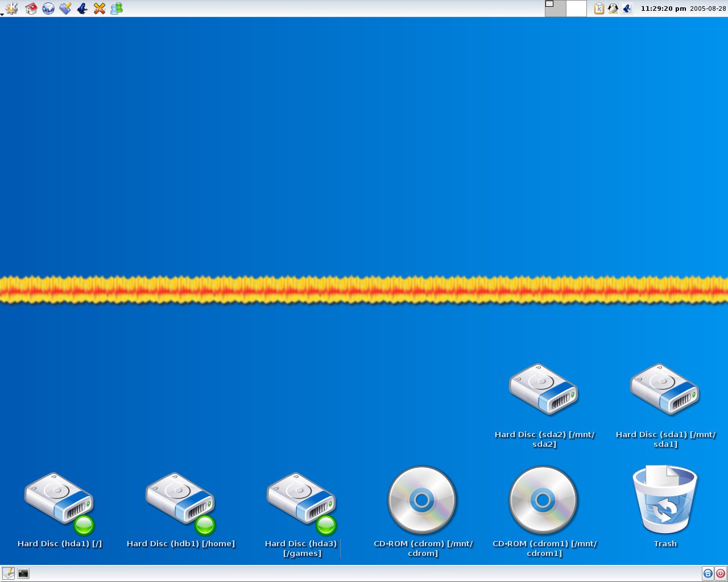Viewport: 728px width, 582px height.
Task: Open Klipper clipboard tray icon
Action: click(599, 9)
